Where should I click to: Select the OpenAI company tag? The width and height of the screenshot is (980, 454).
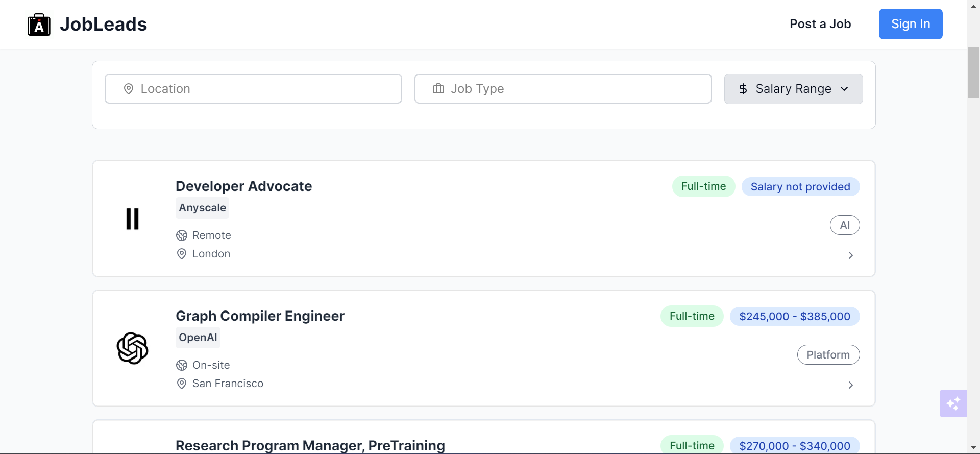tap(198, 338)
